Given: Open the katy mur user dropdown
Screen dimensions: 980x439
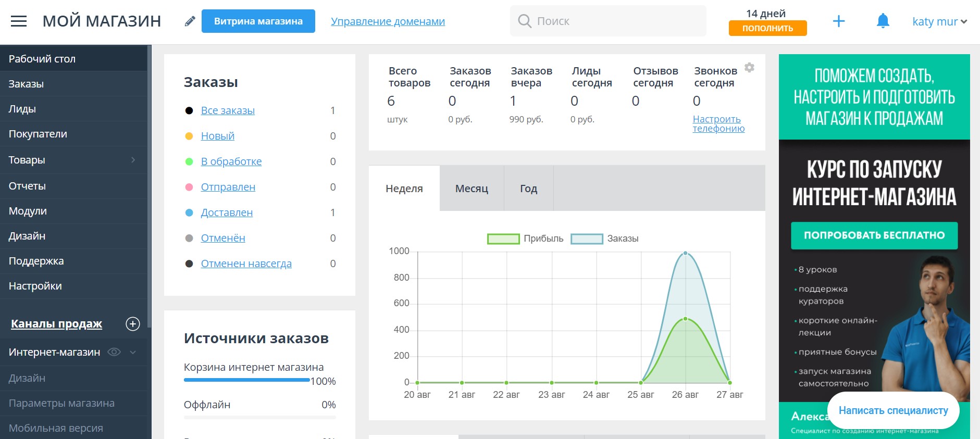Looking at the screenshot, I should pos(939,21).
